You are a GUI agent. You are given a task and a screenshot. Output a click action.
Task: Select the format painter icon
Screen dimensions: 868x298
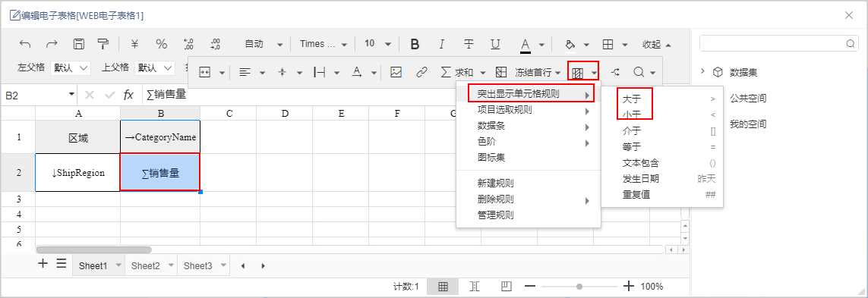(x=103, y=44)
